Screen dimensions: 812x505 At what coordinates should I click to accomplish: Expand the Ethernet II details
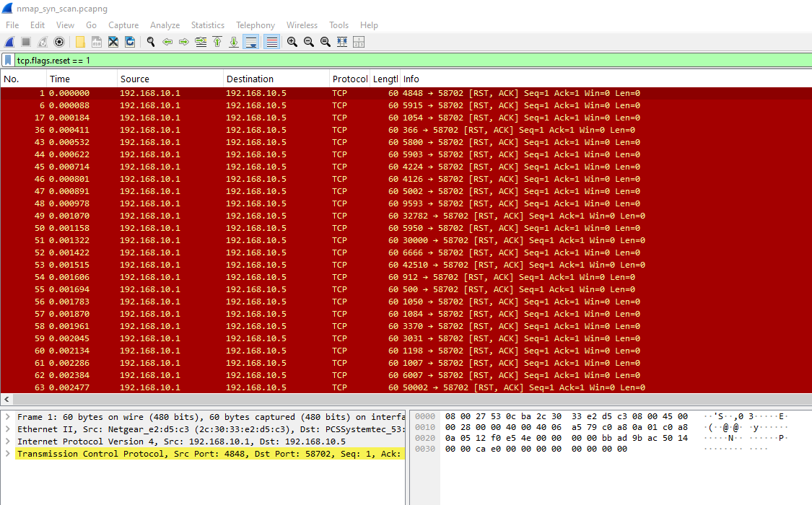coord(6,428)
